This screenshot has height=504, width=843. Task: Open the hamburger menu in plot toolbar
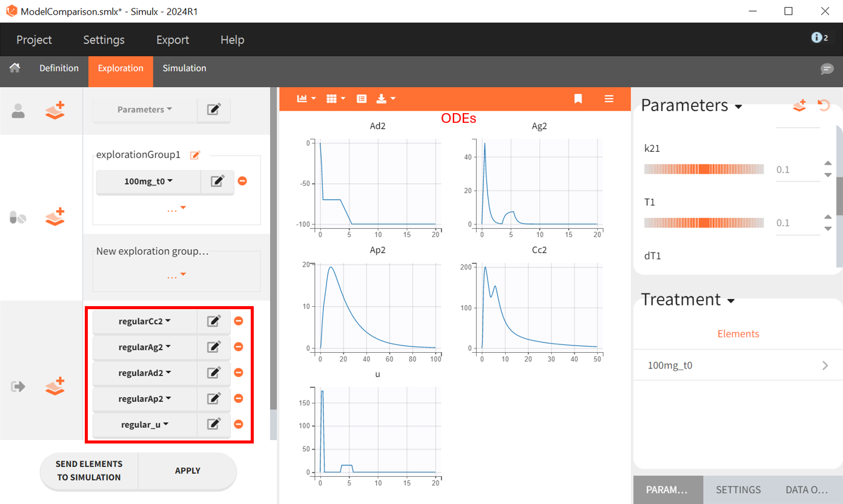click(609, 99)
